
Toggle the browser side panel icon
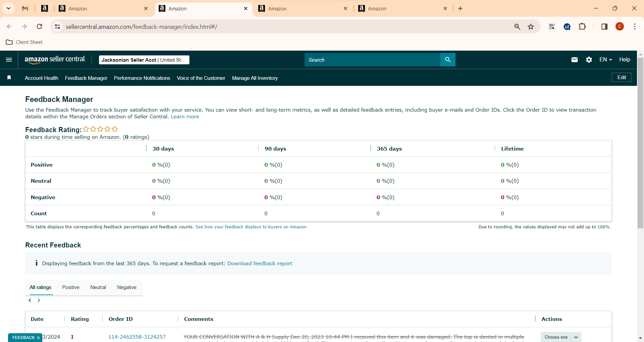(x=604, y=26)
